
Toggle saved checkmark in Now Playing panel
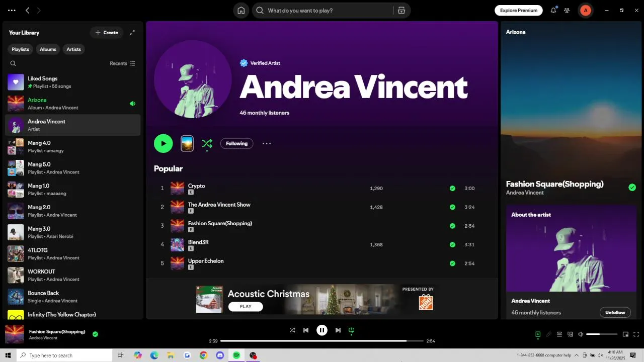tap(632, 188)
